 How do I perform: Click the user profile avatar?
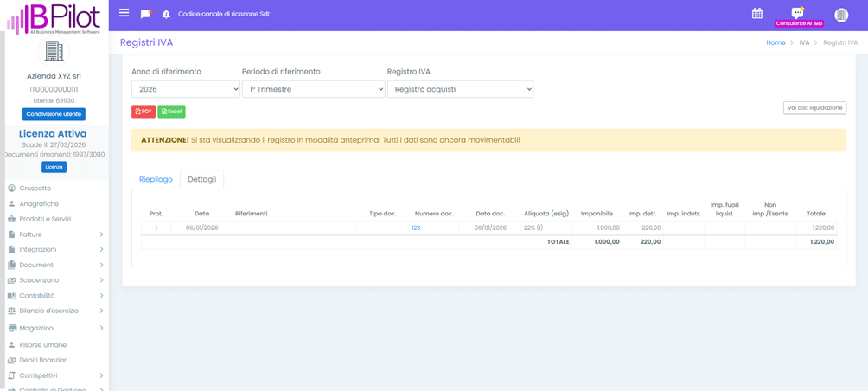(841, 15)
